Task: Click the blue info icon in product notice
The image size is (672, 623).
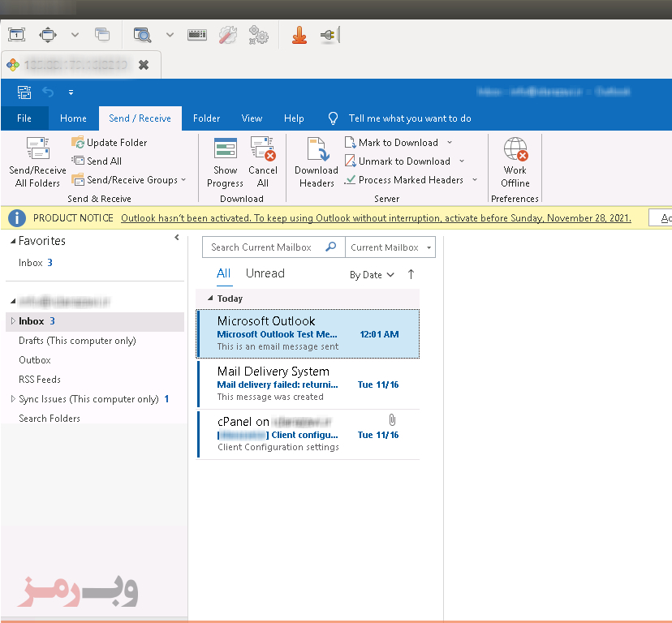Action: coord(17,218)
